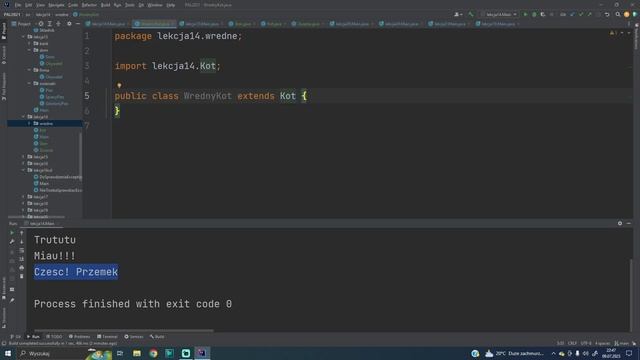
Task: Expand the lekcja16 folder in tree
Action: point(23,163)
